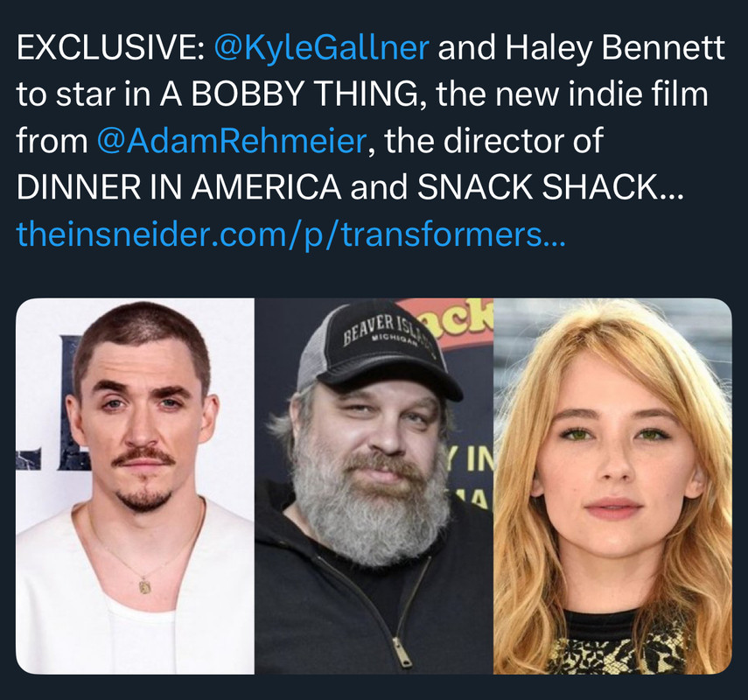Click the phrase "the director of"
This screenshot has width=748, height=700.
tap(493, 141)
